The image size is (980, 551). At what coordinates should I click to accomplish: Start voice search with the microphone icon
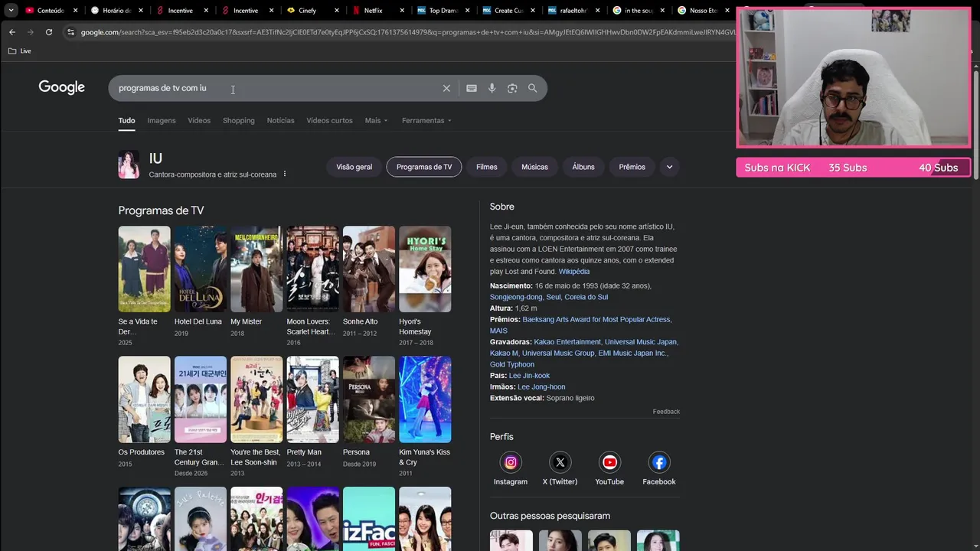[x=492, y=88]
